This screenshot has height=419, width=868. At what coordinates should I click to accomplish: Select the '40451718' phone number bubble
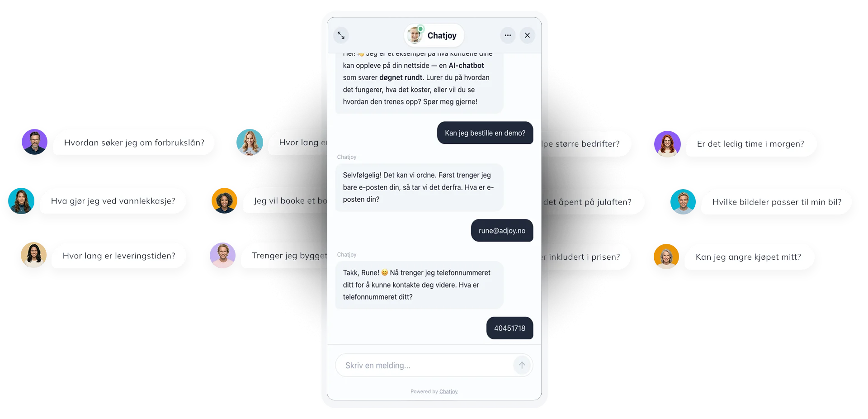tap(509, 328)
